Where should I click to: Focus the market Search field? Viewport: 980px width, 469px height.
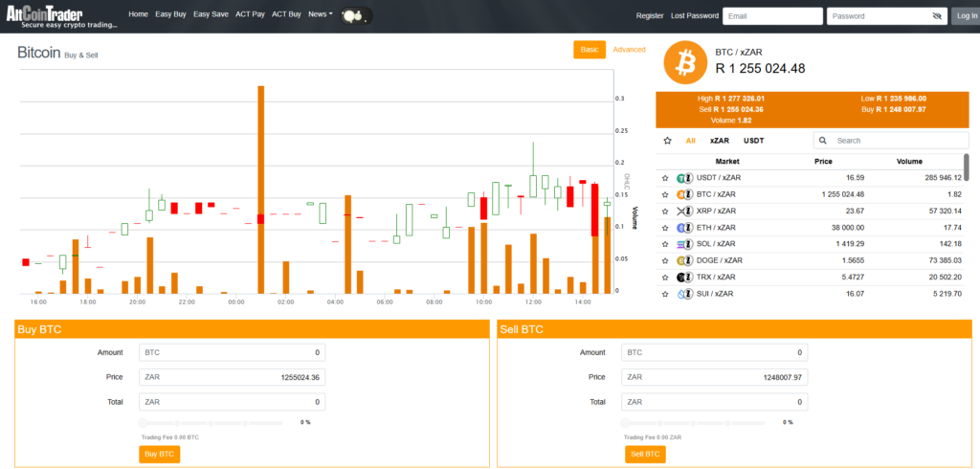coord(893,141)
